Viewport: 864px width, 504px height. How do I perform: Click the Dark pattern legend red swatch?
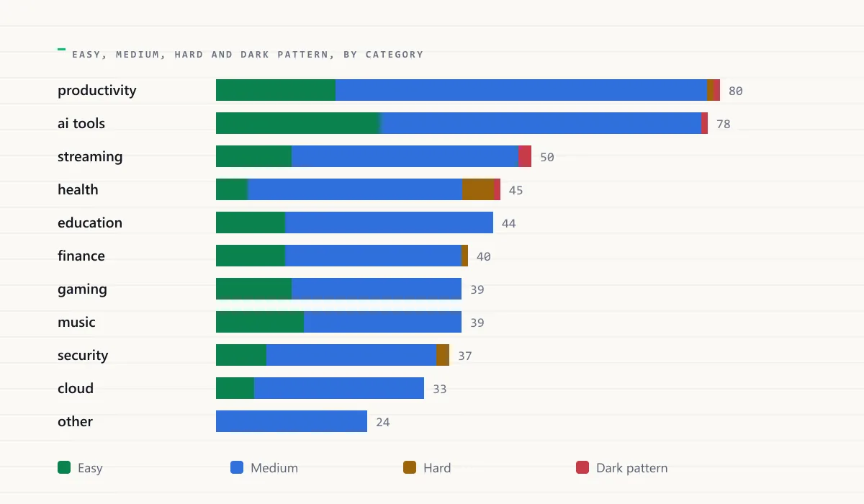582,467
